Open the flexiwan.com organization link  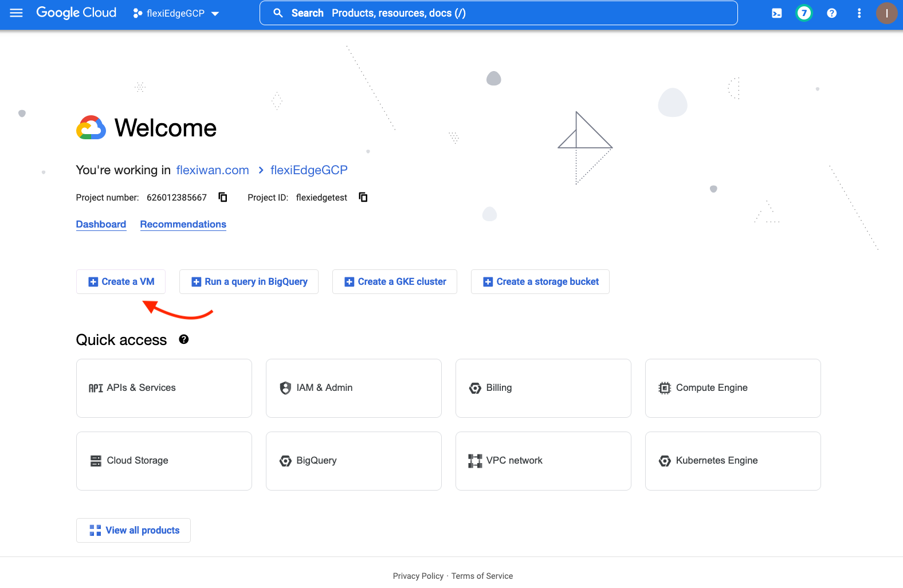click(x=213, y=170)
